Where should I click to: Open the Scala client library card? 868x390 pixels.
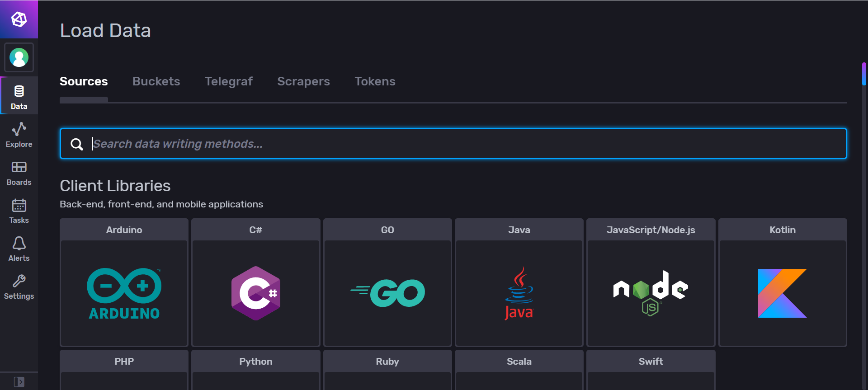click(519, 370)
